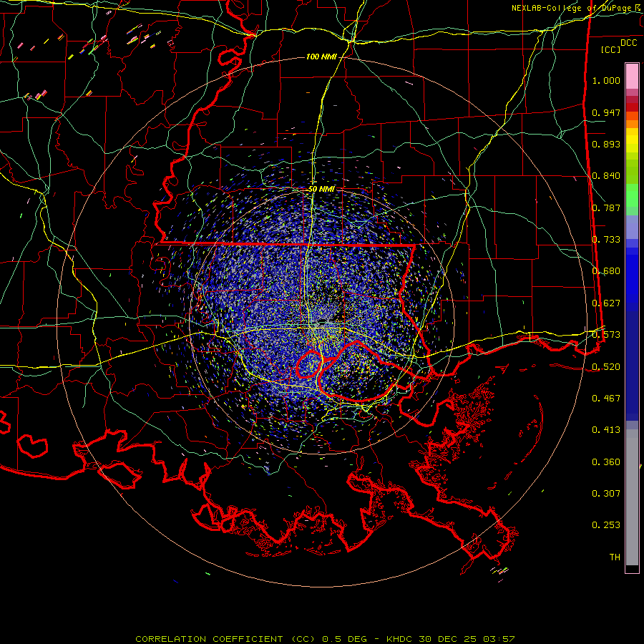Click the 0.467 color scale value
This screenshot has height=644, width=644.
606,399
